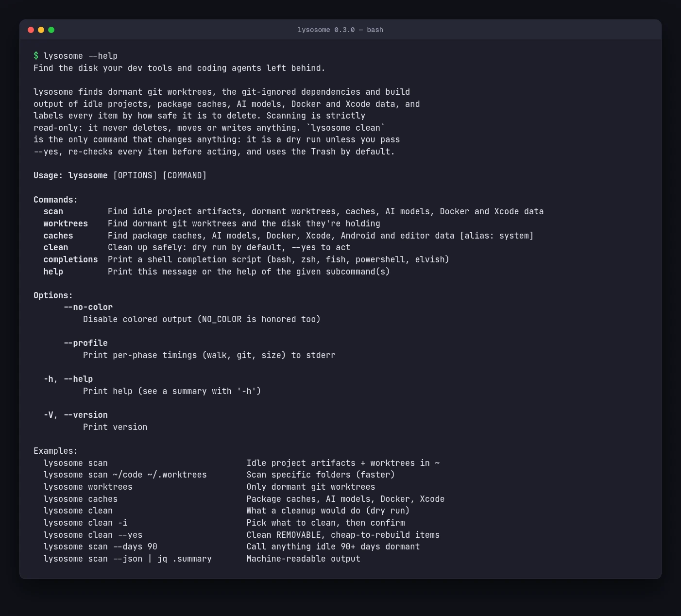681x616 pixels.
Task: Click example 'lysosome scan --json | jq .summary'
Action: point(128,559)
